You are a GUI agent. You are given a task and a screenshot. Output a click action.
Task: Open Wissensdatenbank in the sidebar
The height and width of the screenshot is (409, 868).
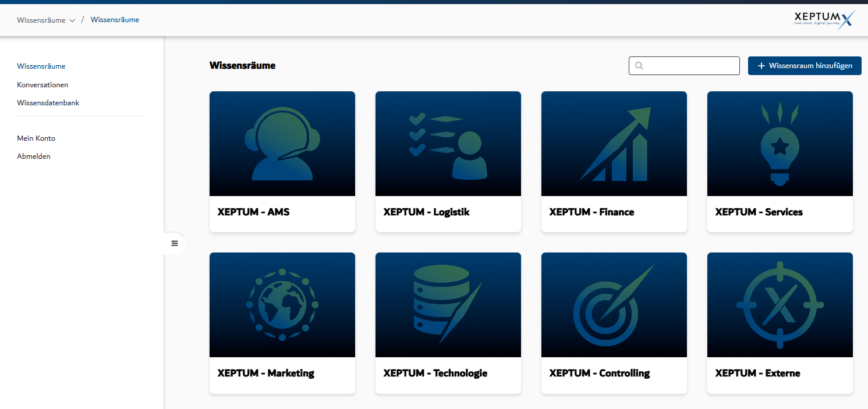coord(48,102)
